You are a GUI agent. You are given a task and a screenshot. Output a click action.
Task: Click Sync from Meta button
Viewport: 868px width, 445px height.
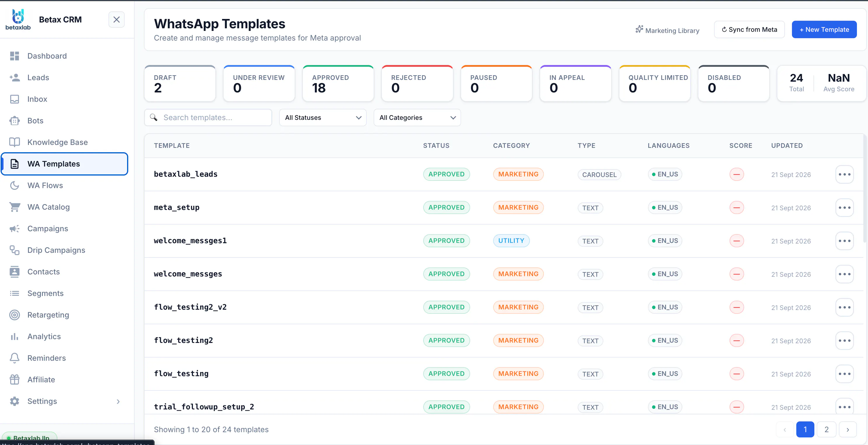tap(749, 29)
